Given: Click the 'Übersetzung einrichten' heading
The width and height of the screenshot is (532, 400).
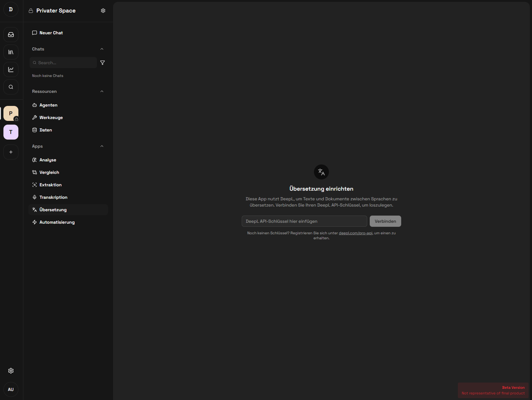Looking at the screenshot, I should click(321, 189).
